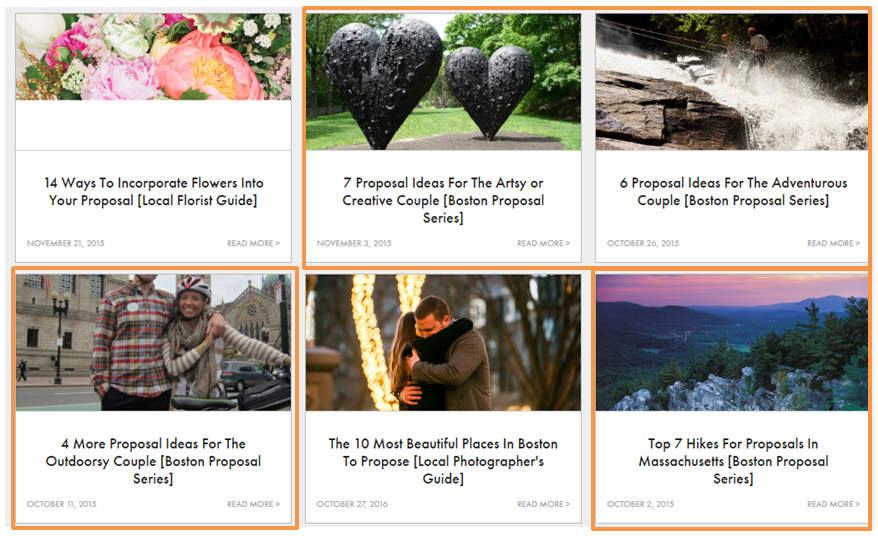Open the hugging couple with lights photo
Screen dimensions: 878x536
[x=443, y=342]
